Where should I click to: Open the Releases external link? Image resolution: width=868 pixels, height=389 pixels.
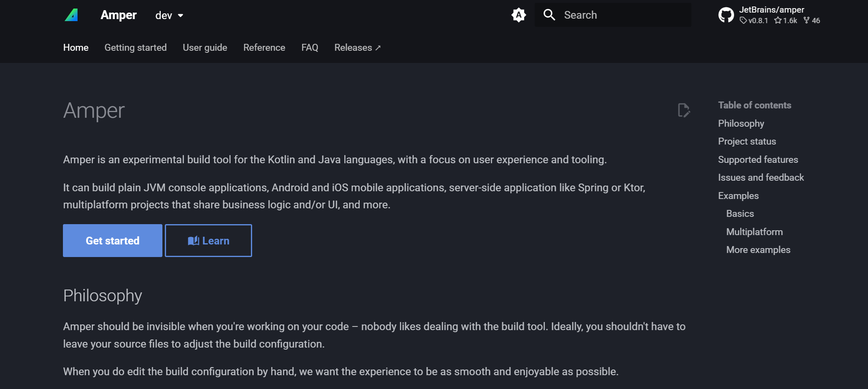(x=357, y=48)
